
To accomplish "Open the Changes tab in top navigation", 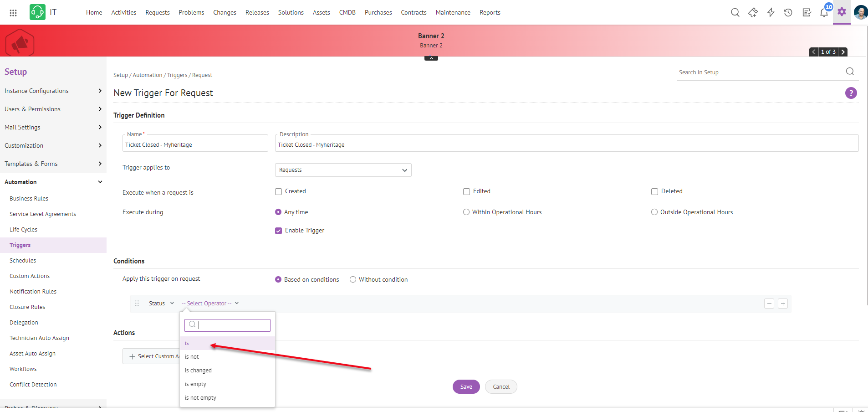I will [225, 13].
